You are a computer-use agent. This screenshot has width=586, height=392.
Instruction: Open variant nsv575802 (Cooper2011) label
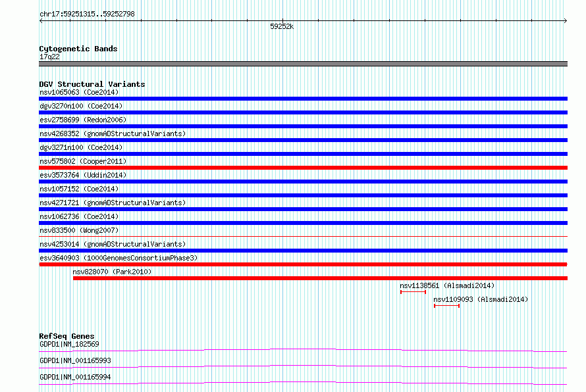click(83, 161)
